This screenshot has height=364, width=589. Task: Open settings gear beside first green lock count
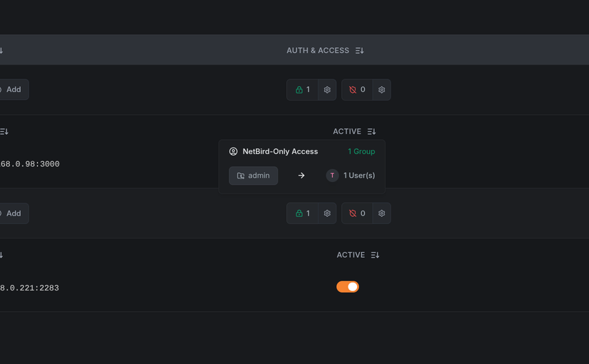click(x=327, y=90)
